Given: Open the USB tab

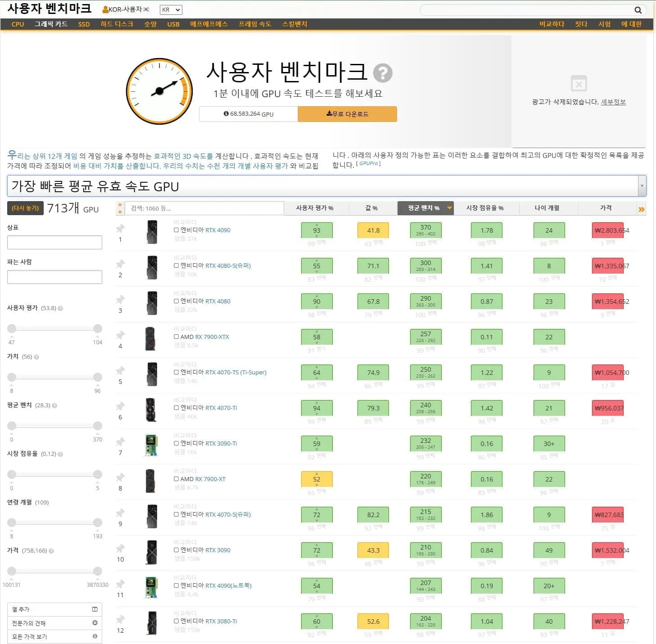Looking at the screenshot, I should pyautogui.click(x=173, y=24).
